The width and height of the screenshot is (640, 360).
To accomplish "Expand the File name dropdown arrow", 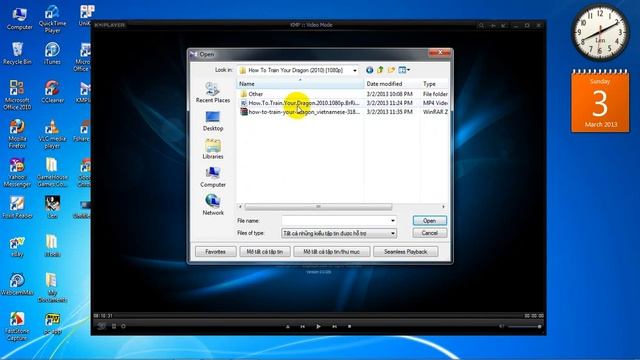I will coord(393,220).
